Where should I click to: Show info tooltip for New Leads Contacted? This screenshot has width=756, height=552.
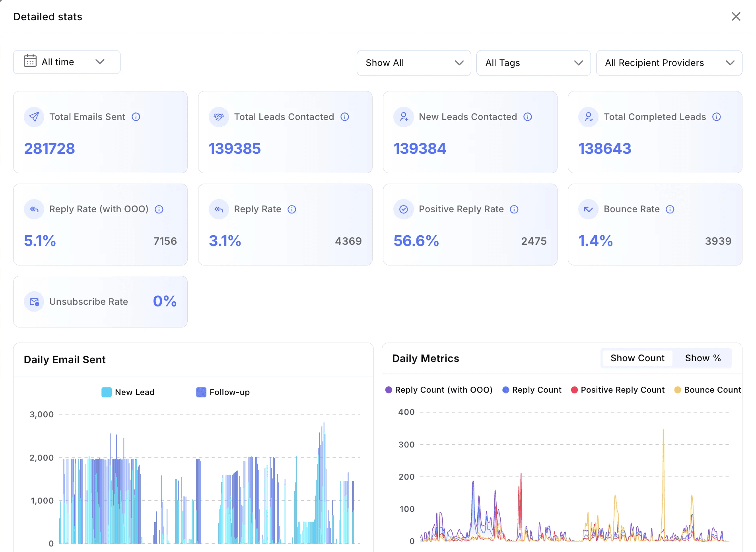528,117
